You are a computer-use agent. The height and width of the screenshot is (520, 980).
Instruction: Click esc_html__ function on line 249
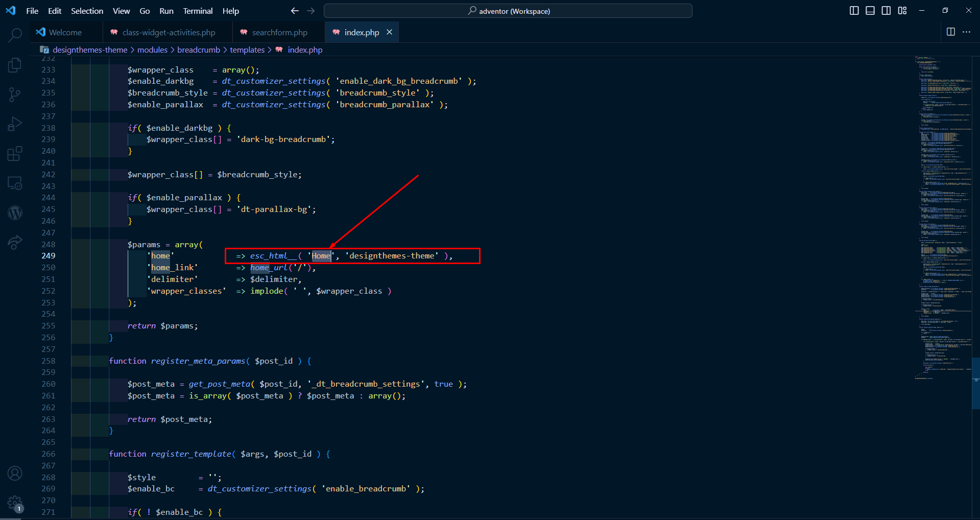[273, 256]
